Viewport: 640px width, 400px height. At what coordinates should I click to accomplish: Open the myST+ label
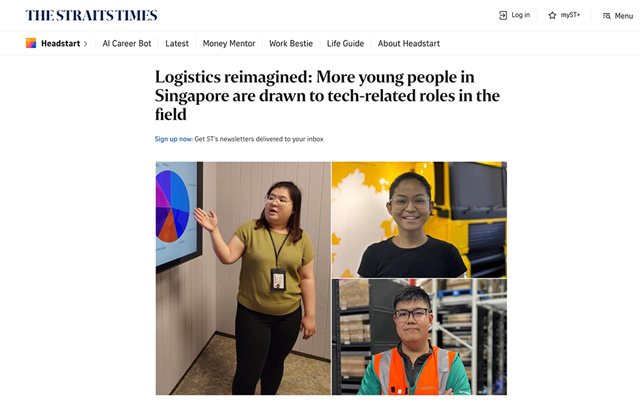[570, 15]
